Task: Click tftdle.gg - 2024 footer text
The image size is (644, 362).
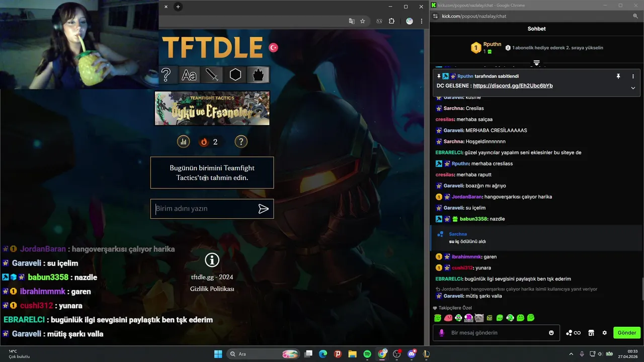Action: tap(212, 277)
